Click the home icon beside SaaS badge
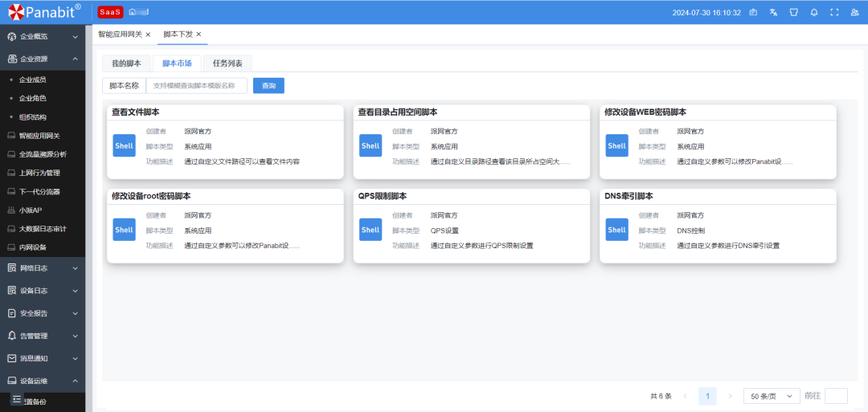The width and height of the screenshot is (868, 412). 133,12
